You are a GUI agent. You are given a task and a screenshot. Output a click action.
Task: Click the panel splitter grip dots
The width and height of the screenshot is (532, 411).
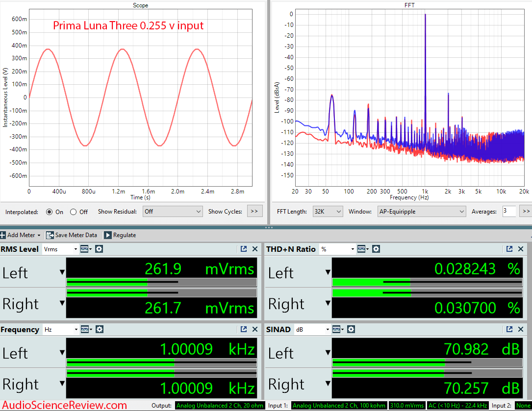pos(269,227)
